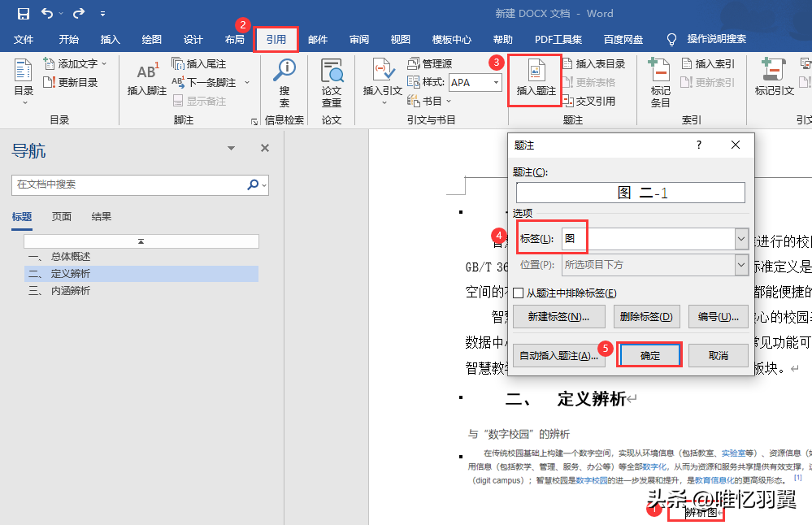
Task: Cancel the caption dialog with 取消
Action: pos(719,356)
